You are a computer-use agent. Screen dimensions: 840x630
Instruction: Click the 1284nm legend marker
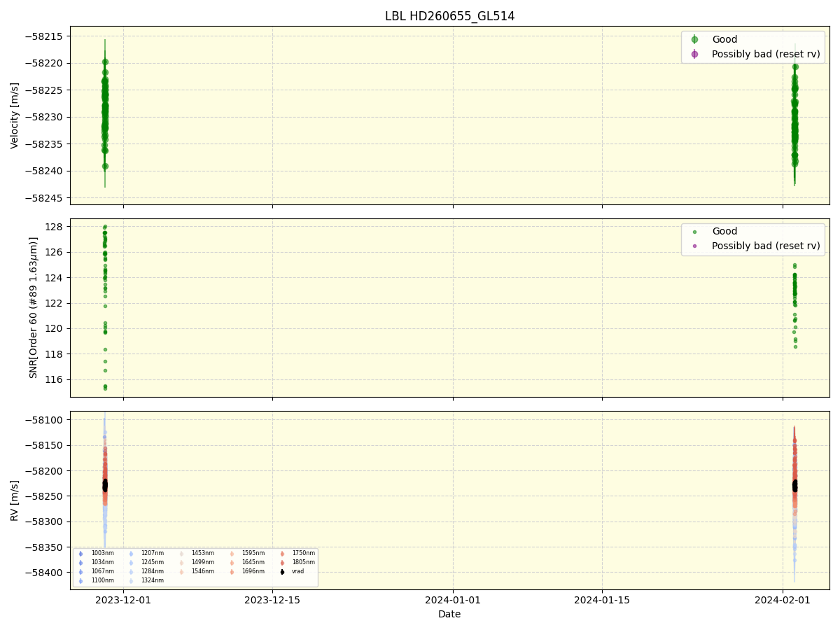coord(131,572)
